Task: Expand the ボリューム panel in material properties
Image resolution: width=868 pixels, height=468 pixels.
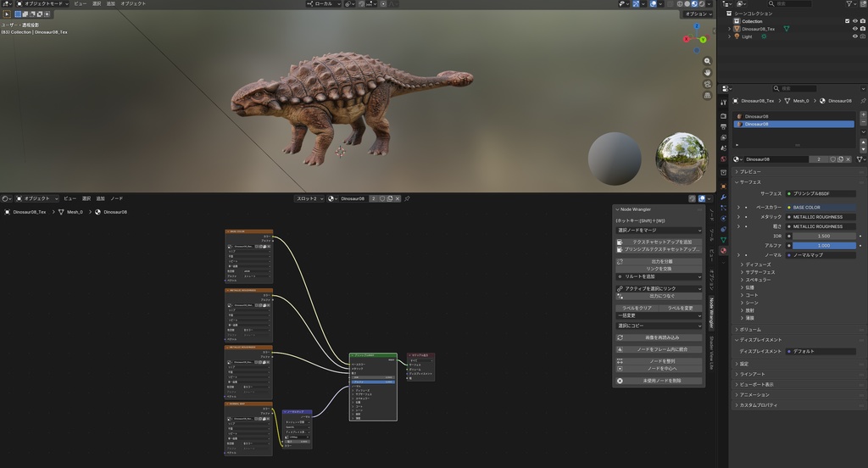Action: click(x=751, y=329)
